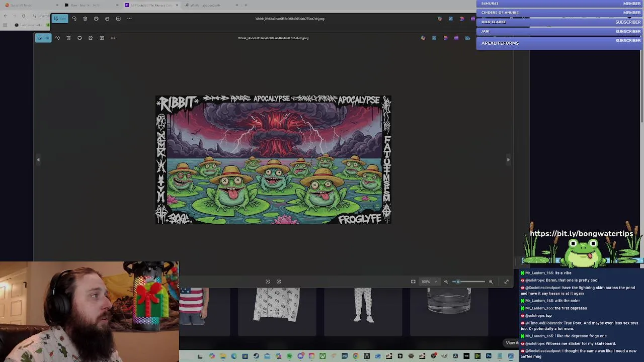Viewport: 644px width, 362px height.
Task: Open the patterned pants product
Action: (x=363, y=305)
